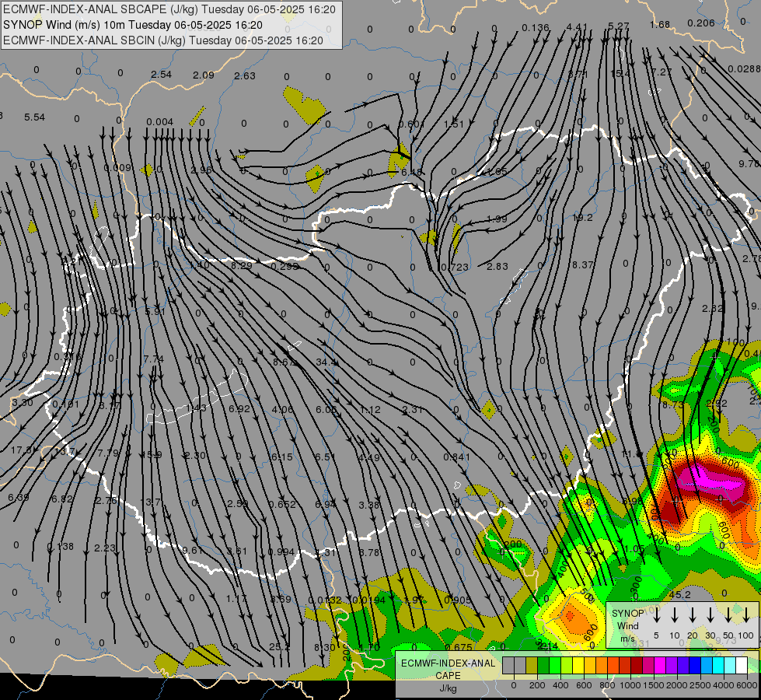Click the map value 1.51
The height and width of the screenshot is (700, 761).
(454, 124)
